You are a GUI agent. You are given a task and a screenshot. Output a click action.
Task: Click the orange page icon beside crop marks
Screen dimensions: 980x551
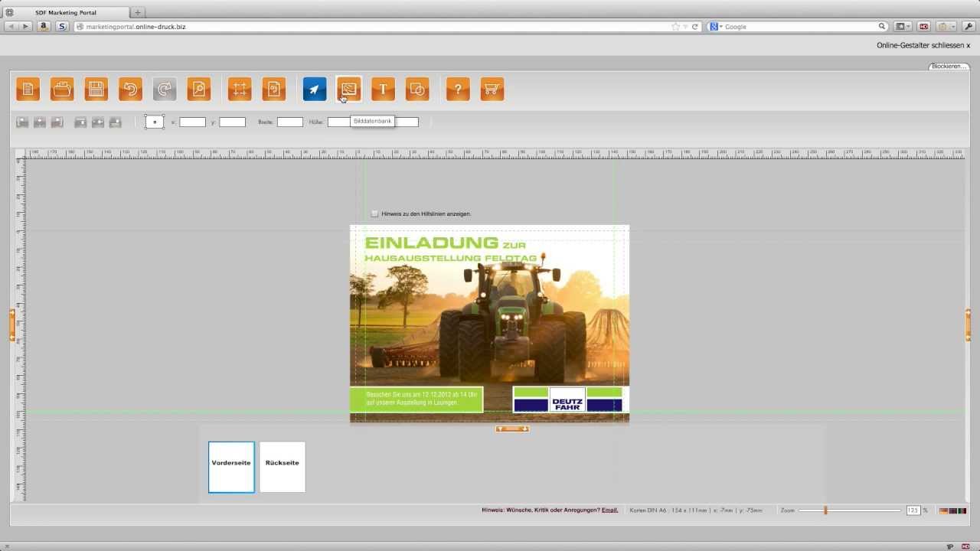pyautogui.click(x=273, y=90)
